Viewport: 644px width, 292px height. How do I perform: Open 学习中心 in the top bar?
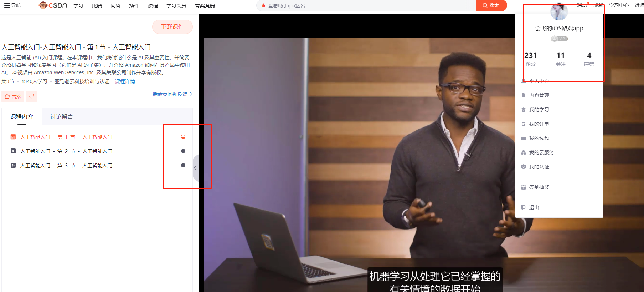click(x=619, y=5)
